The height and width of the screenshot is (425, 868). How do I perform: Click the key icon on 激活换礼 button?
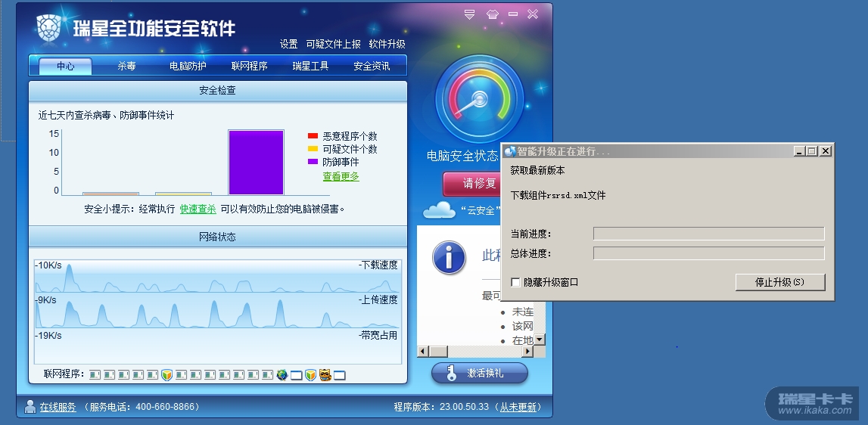[451, 374]
